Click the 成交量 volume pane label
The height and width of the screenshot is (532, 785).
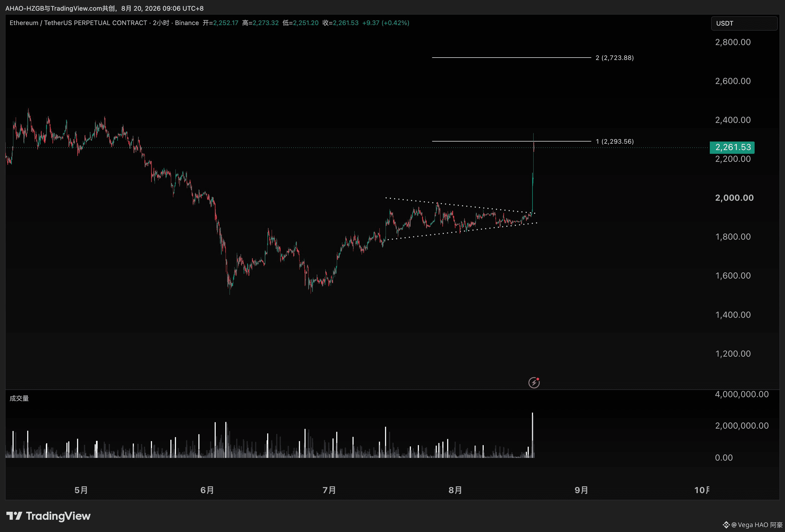click(19, 398)
